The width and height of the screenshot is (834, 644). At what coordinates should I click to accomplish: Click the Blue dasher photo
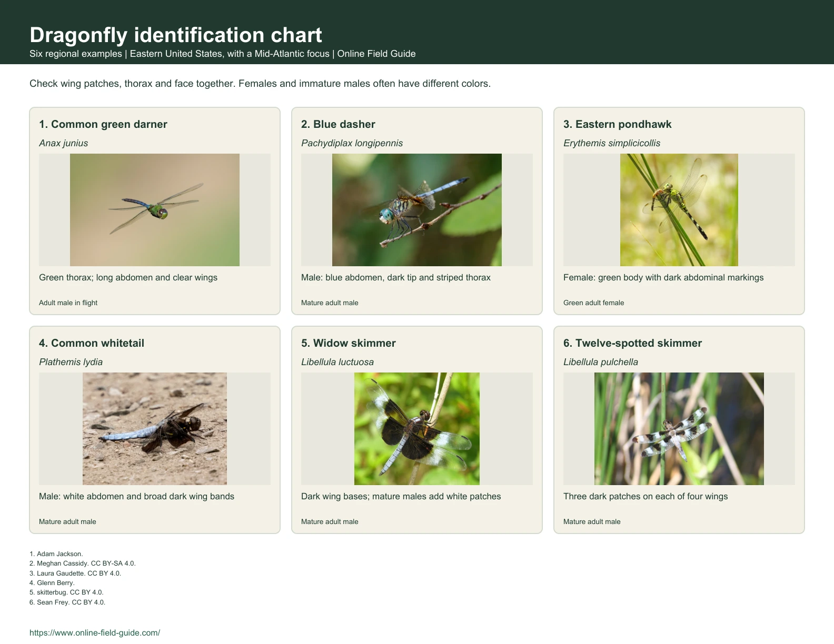(x=417, y=210)
